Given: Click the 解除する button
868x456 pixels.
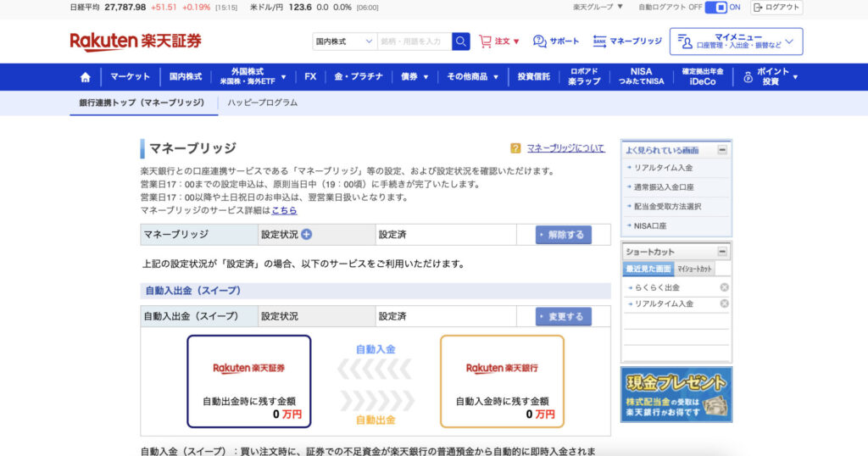Looking at the screenshot, I should (563, 235).
